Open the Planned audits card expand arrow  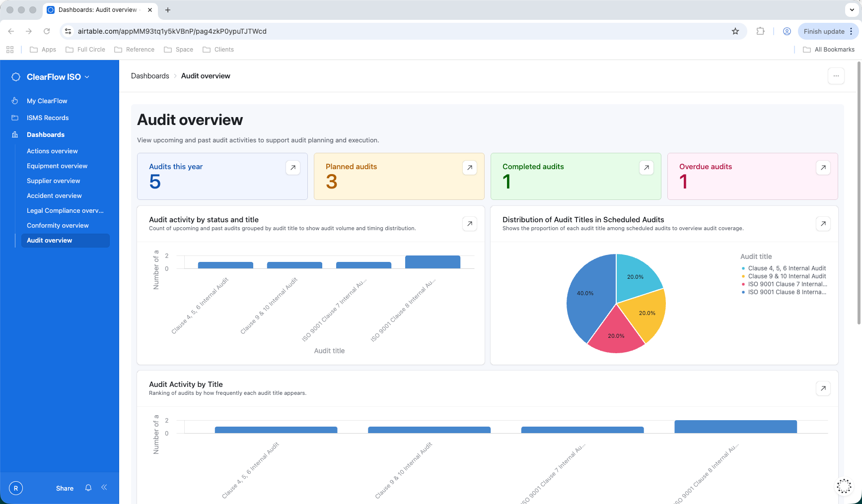tap(469, 168)
